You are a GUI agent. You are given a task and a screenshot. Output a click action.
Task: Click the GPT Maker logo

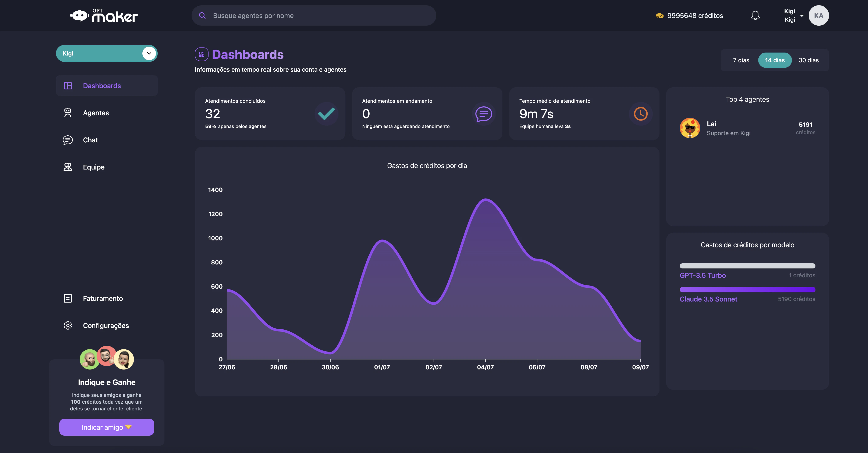[x=104, y=15]
